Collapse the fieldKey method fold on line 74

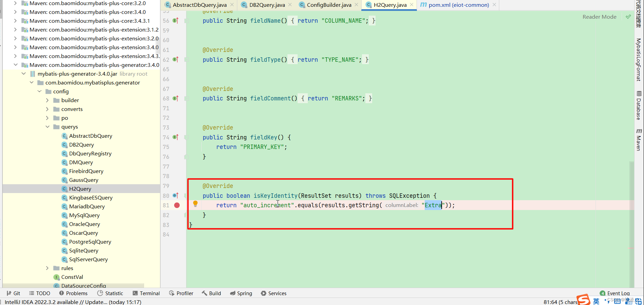tap(186, 137)
